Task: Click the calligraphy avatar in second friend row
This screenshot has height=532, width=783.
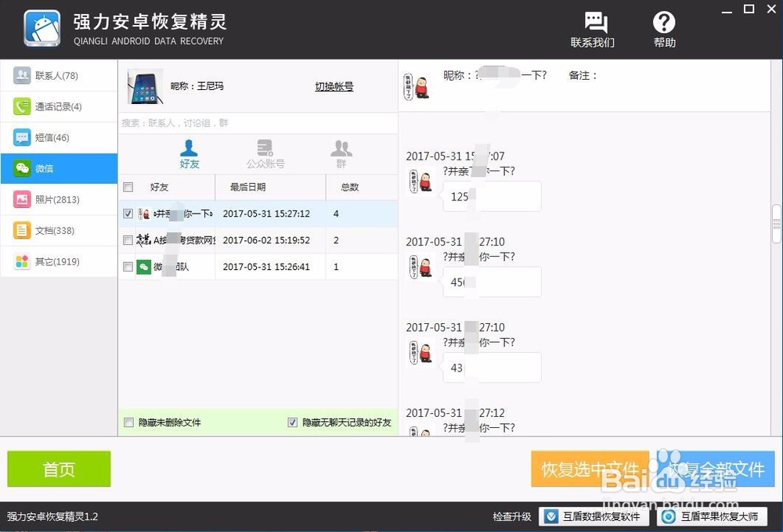Action: pos(144,240)
